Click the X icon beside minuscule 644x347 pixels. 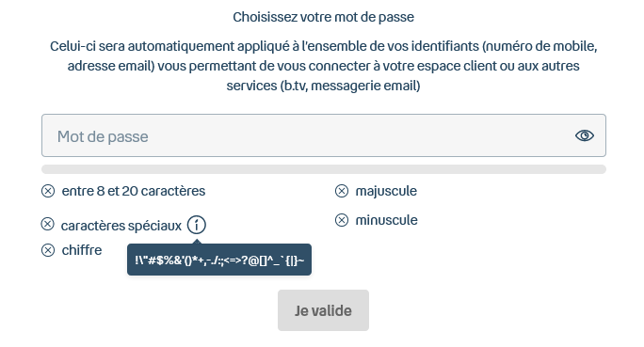[342, 220]
